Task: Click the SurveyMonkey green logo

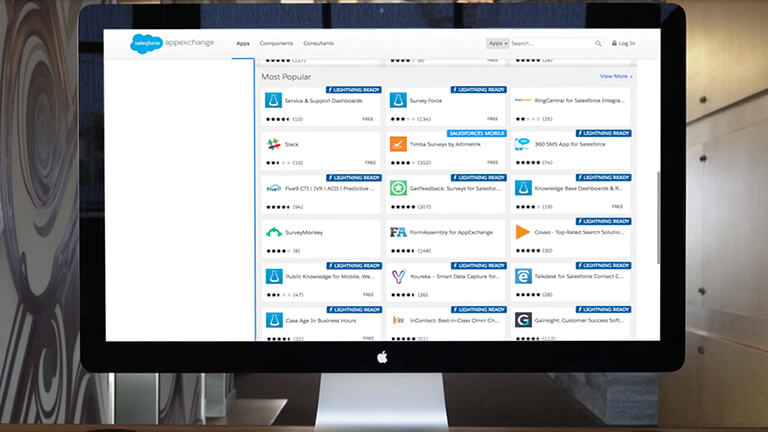Action: tap(274, 232)
